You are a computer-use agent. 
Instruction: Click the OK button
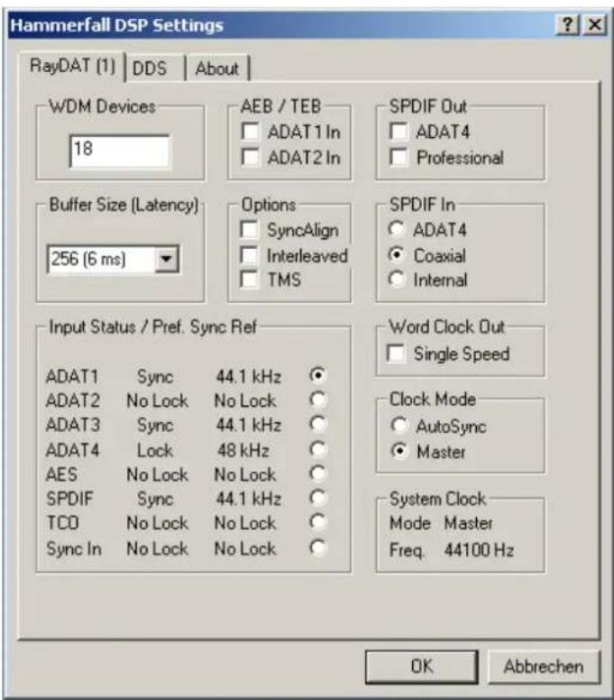[x=422, y=667]
